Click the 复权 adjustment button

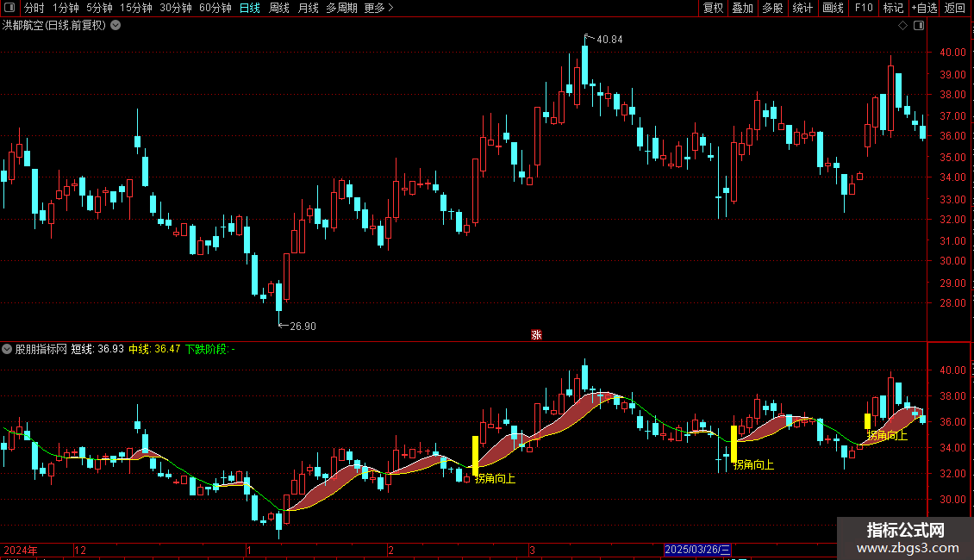pyautogui.click(x=713, y=8)
